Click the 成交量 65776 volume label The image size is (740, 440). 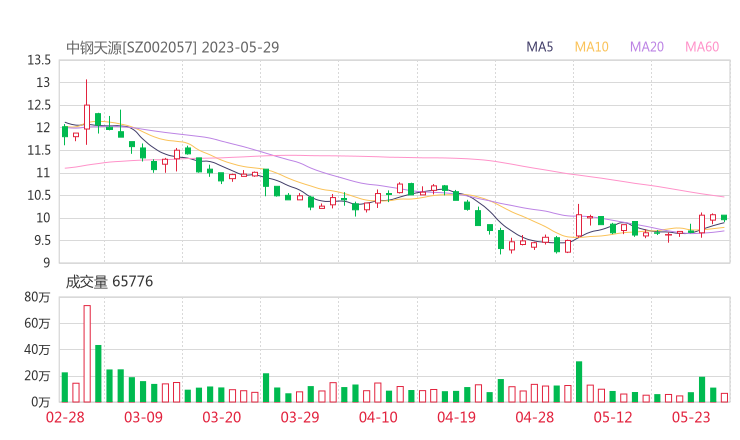[x=109, y=282]
